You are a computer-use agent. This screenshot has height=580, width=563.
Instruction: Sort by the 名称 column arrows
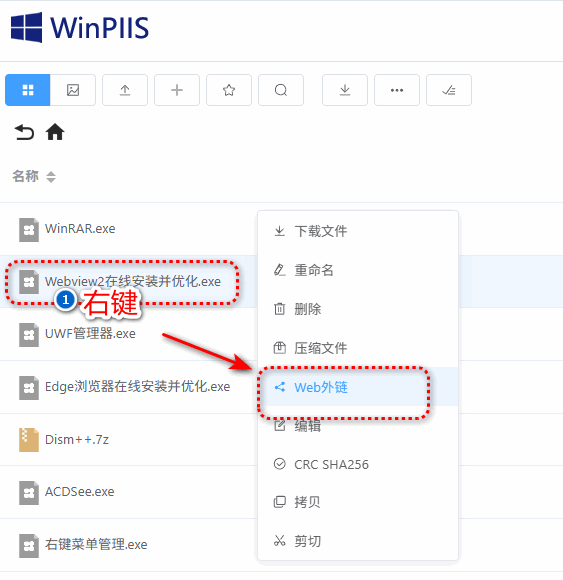51,177
